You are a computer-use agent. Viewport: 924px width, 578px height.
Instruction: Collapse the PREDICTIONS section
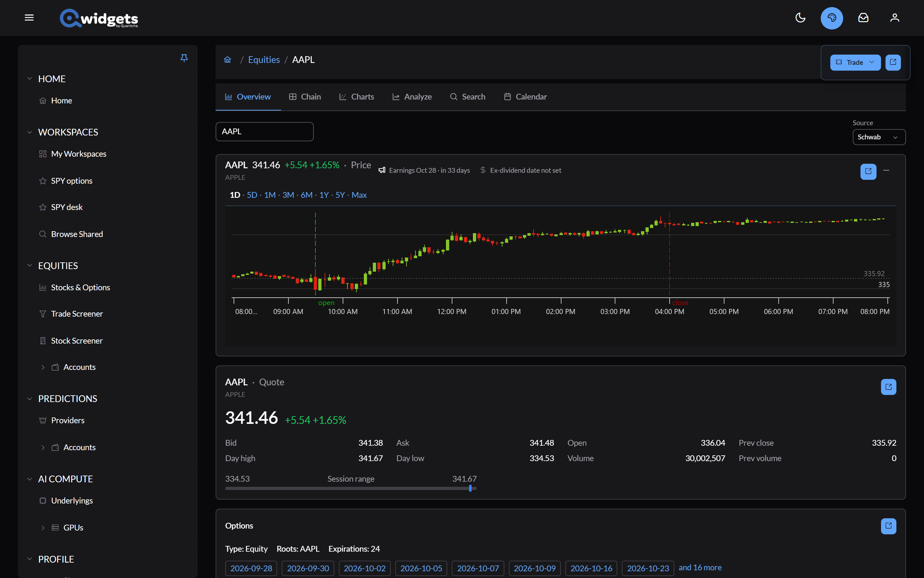(30, 399)
